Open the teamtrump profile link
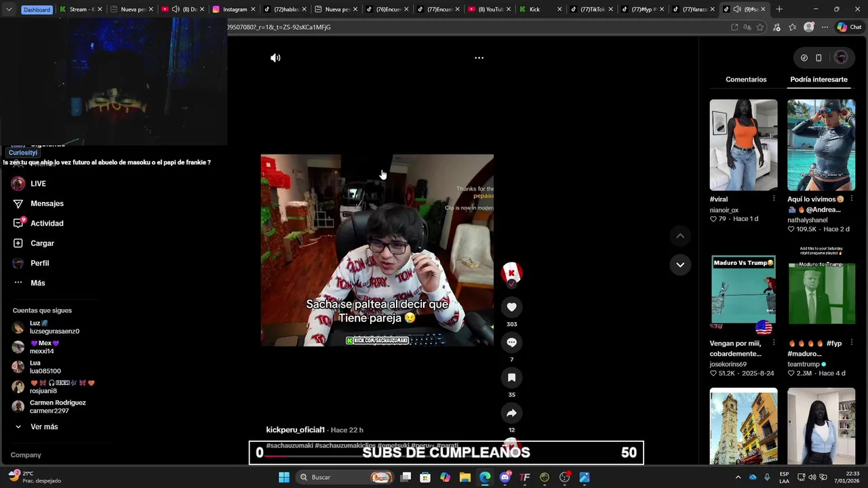 click(804, 364)
